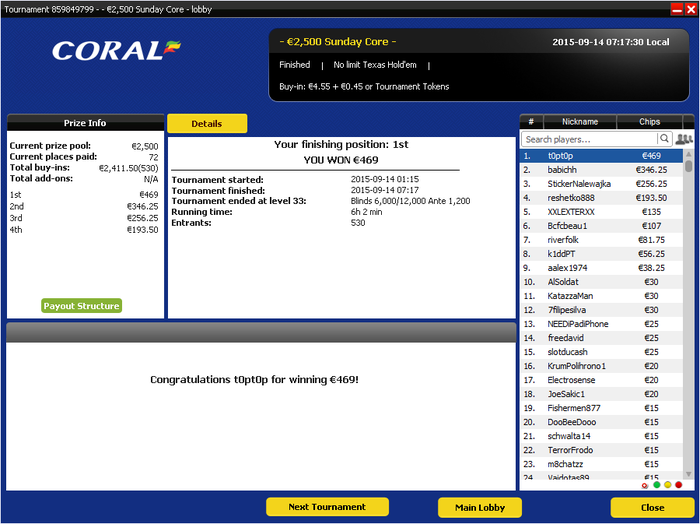Screen dimensions: 700x524
Task: Click Current places paid value 72
Action: [154, 157]
